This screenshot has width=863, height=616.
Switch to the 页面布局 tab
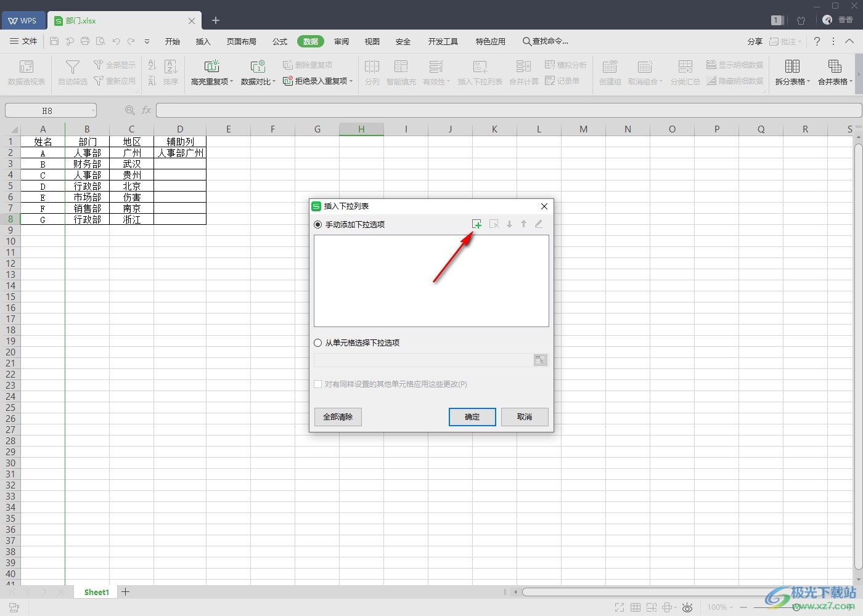click(x=242, y=41)
